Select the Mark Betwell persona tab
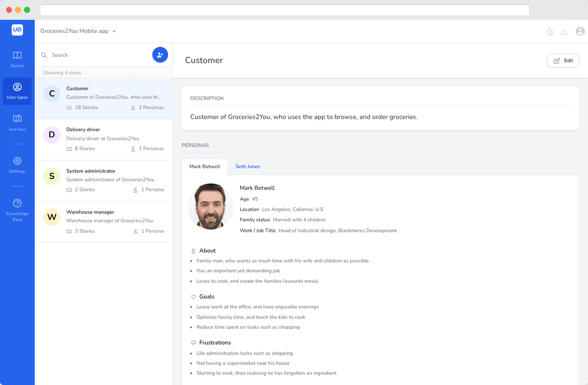This screenshot has height=385, width=588. tap(205, 166)
